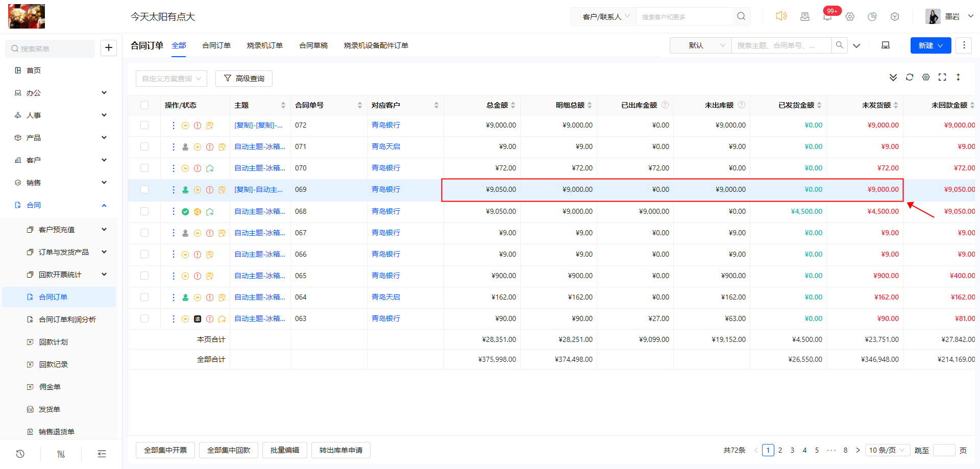Open table column settings gear icon
The width and height of the screenshot is (980, 469).
point(926,77)
